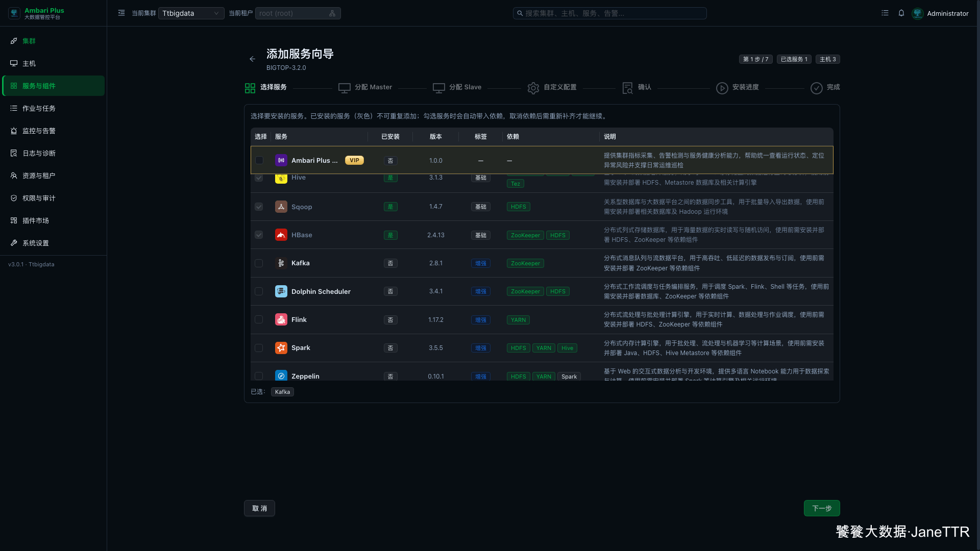This screenshot has width=980, height=551.
Task: Click the Spark service icon
Action: point(281,348)
